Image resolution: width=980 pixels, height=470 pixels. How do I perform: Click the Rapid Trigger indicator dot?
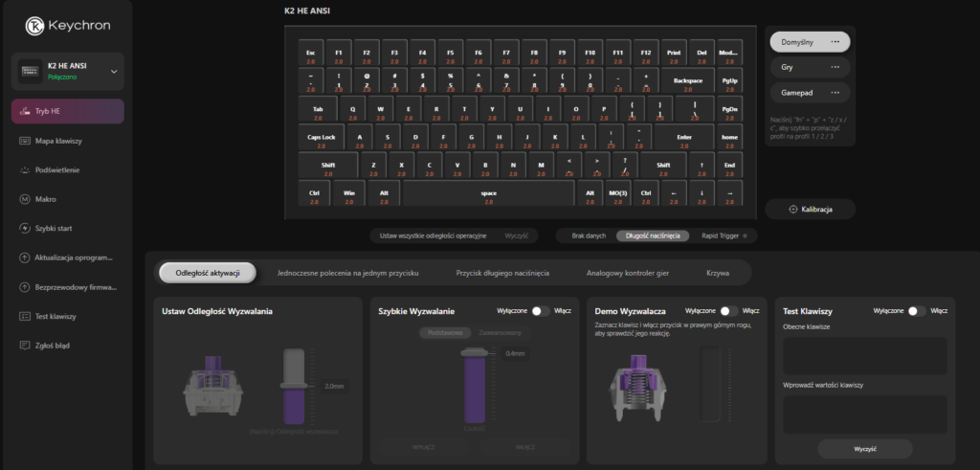(x=745, y=235)
